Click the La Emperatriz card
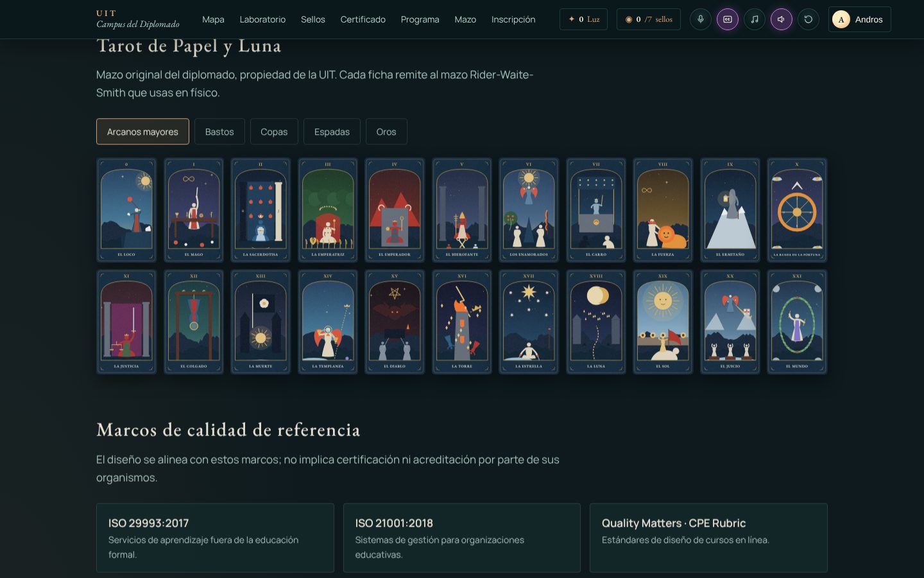Viewport: 924px width, 578px height. point(328,210)
